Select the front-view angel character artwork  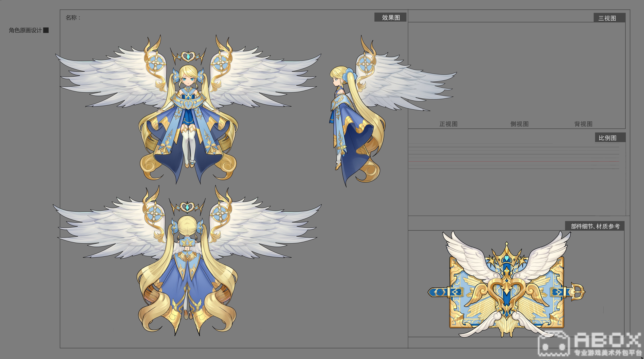click(188, 109)
